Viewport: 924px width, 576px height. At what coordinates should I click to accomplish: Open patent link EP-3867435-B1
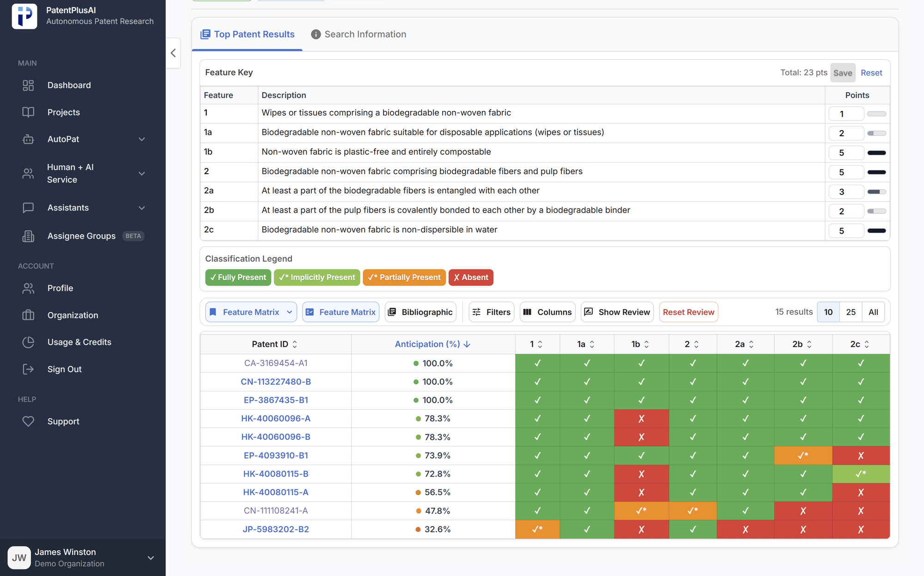pos(276,400)
